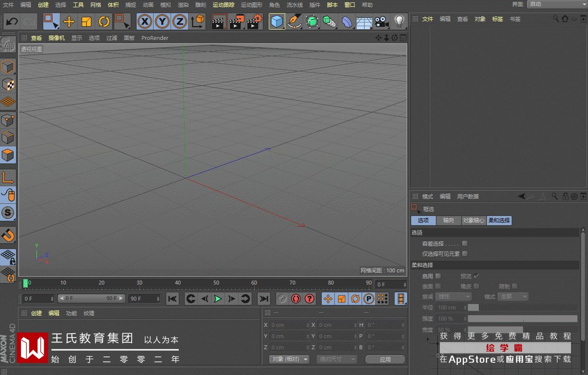Open the 衰减 线性 dropdown

tap(454, 296)
